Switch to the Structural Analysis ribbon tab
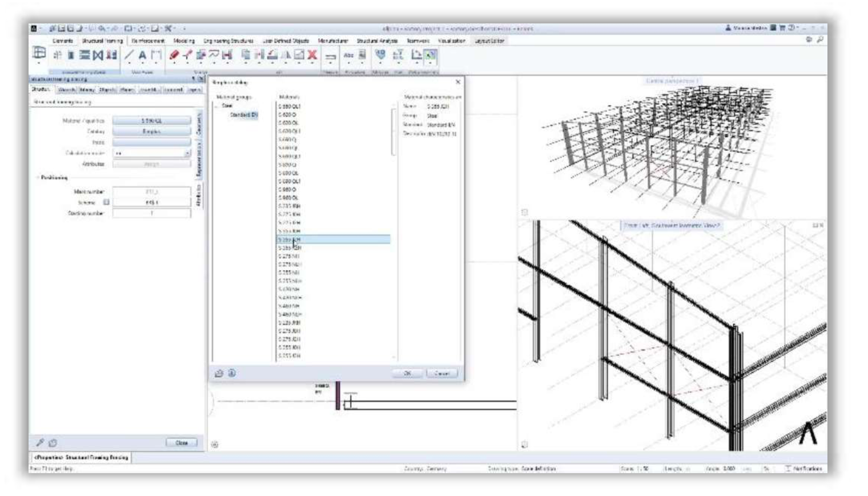The image size is (868, 496). click(377, 41)
